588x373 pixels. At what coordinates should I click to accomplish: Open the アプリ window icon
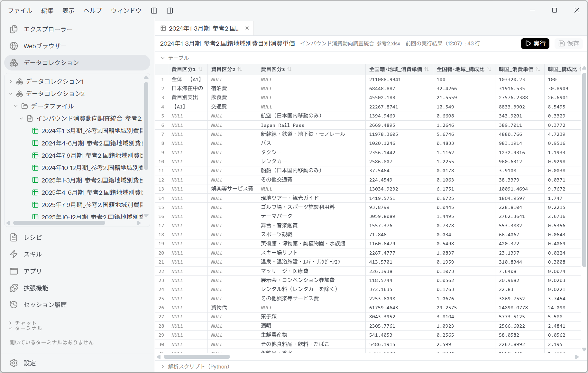click(x=14, y=271)
